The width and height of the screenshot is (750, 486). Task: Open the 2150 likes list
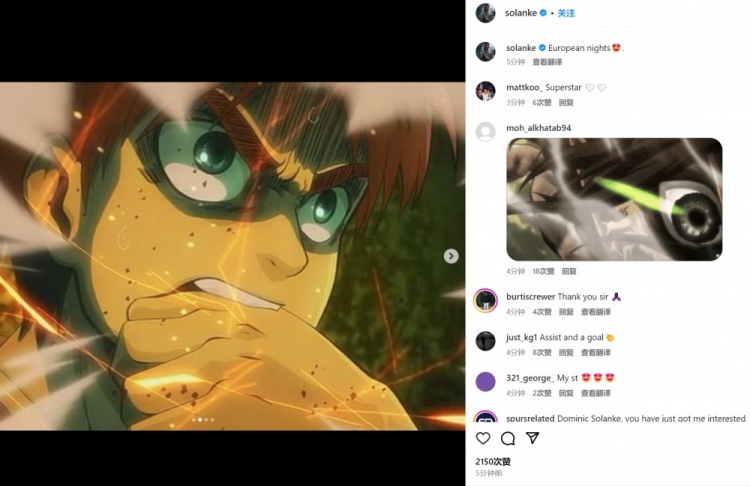[493, 461]
